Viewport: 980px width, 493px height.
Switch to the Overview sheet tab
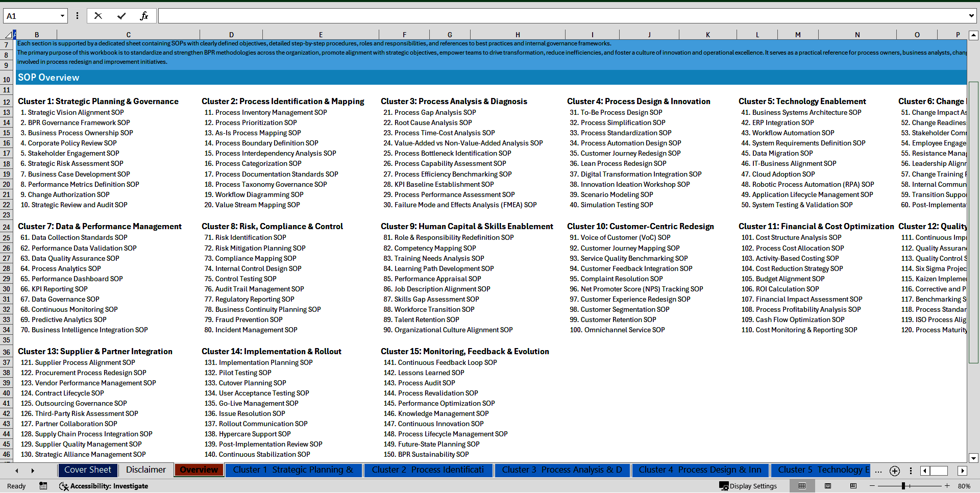199,470
